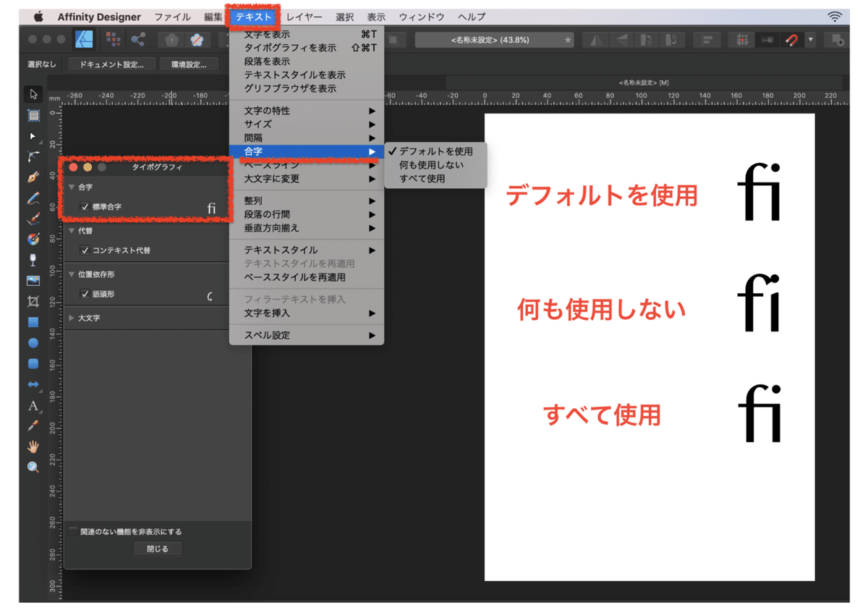Select the Fill tool color wheel
The width and height of the screenshot is (868, 613).
[x=33, y=240]
